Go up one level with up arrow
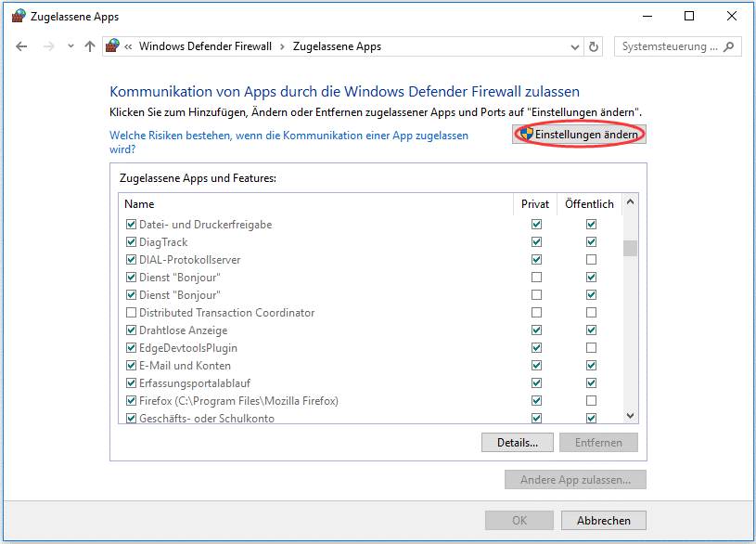 pos(90,46)
